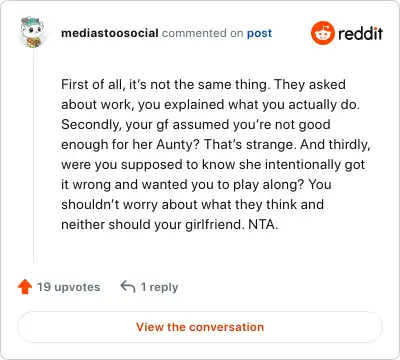This screenshot has height=360, width=400.
Task: Click the reply arrow icon
Action: pyautogui.click(x=128, y=286)
